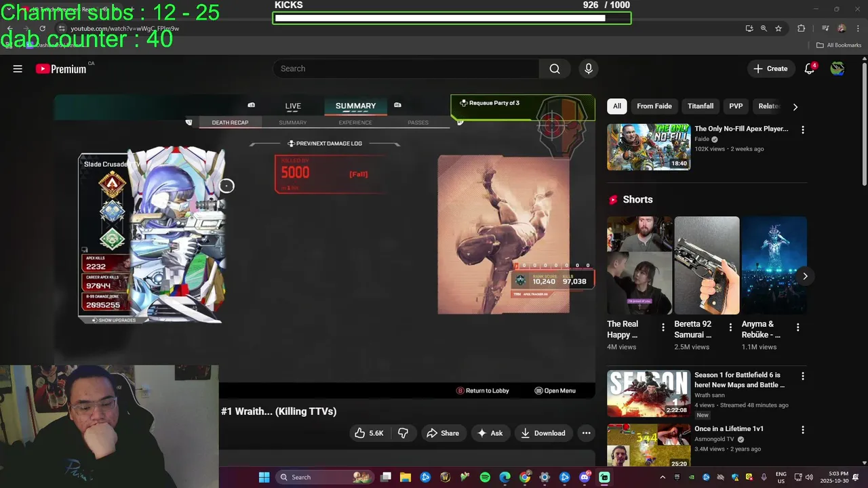The width and height of the screenshot is (868, 488).
Task: Click the Chrome address bar URL
Action: 125,28
